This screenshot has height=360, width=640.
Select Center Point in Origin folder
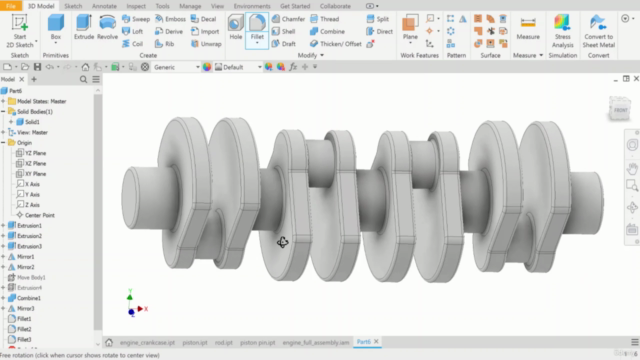coord(35,215)
